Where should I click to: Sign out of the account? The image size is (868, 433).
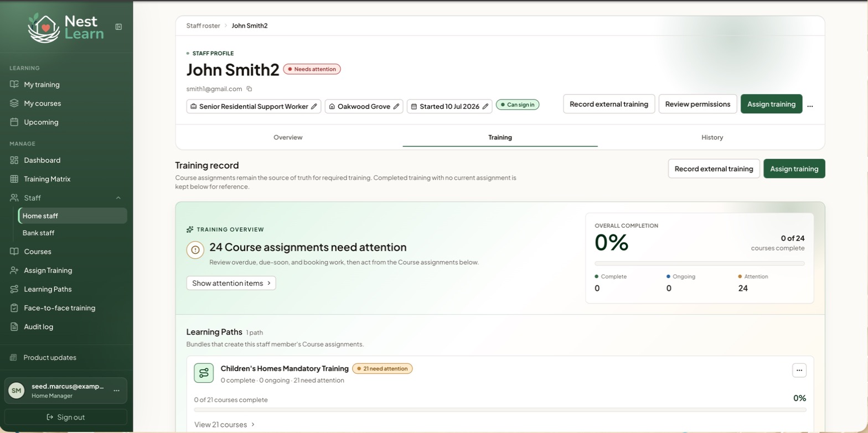click(66, 418)
